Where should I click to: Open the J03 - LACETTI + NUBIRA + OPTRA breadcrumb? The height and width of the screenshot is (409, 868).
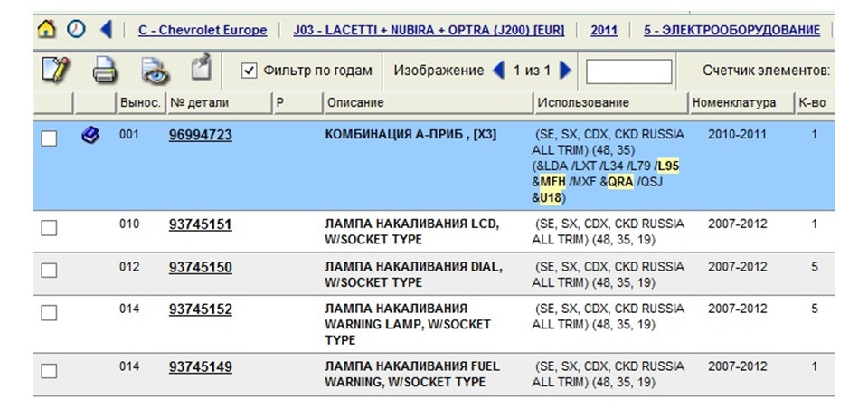click(x=429, y=30)
